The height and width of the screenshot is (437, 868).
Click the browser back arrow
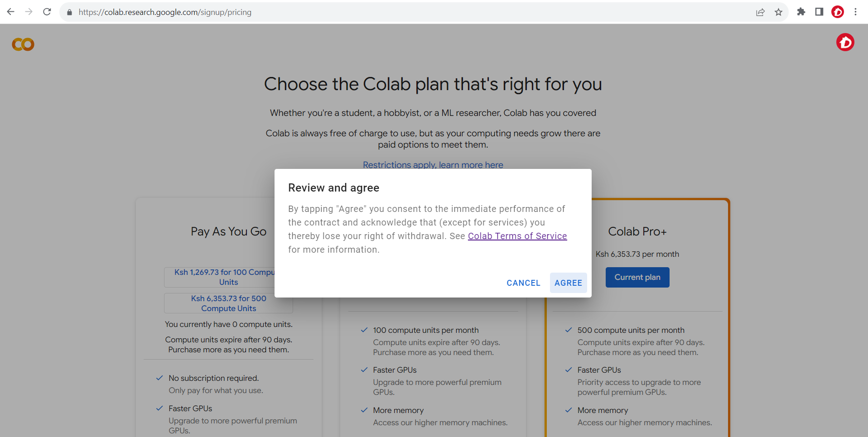tap(10, 12)
